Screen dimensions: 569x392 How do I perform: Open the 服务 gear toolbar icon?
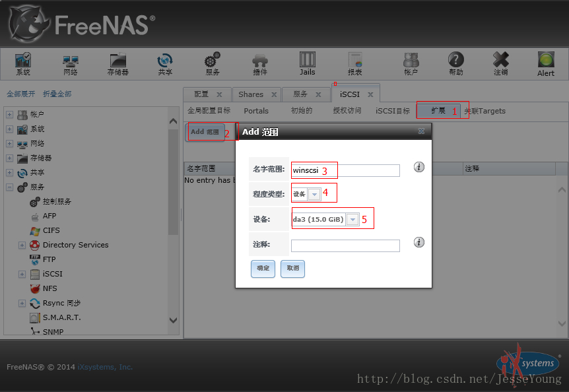click(x=213, y=64)
